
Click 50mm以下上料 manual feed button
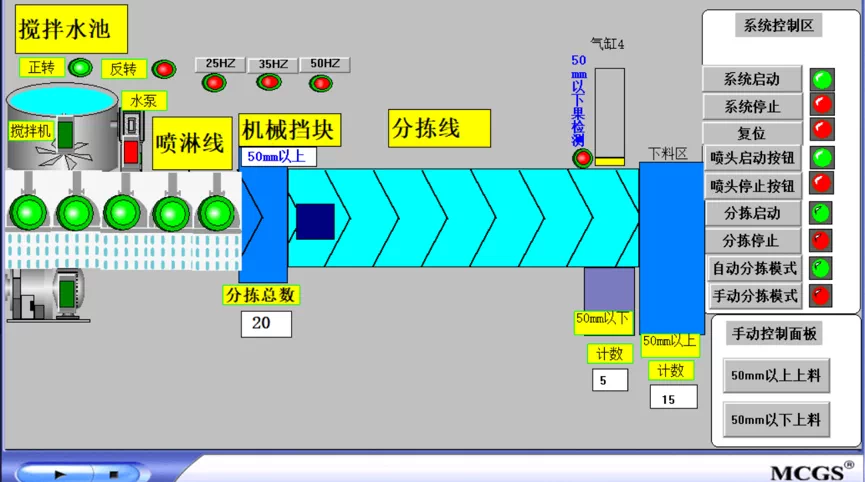coord(776,420)
